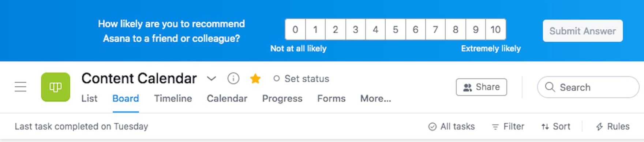Open the All tasks filter

click(452, 127)
